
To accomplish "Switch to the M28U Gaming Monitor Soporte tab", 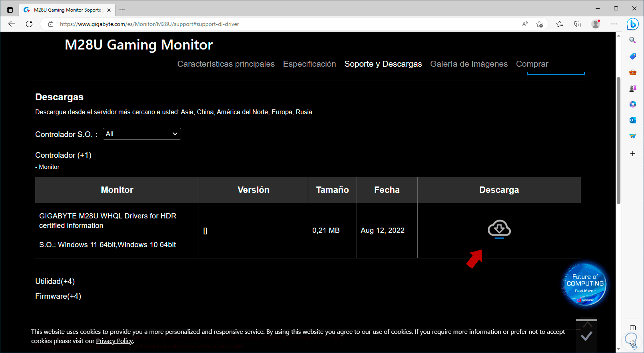I will 67,10.
